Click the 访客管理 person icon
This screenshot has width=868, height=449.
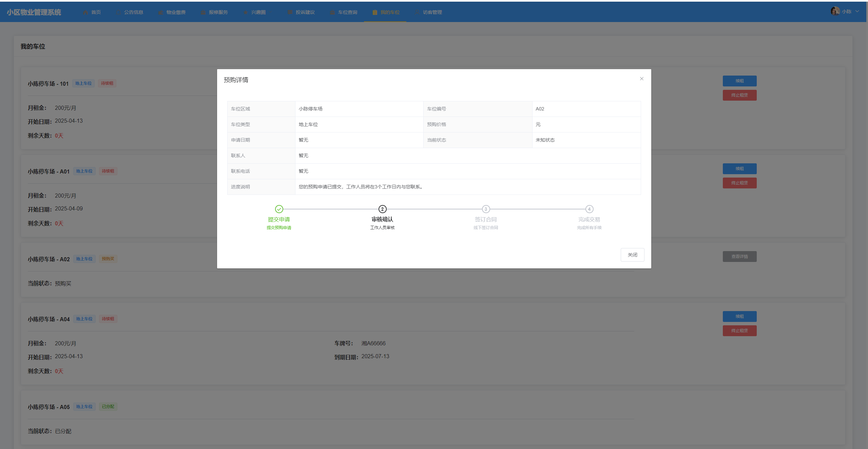coord(417,12)
